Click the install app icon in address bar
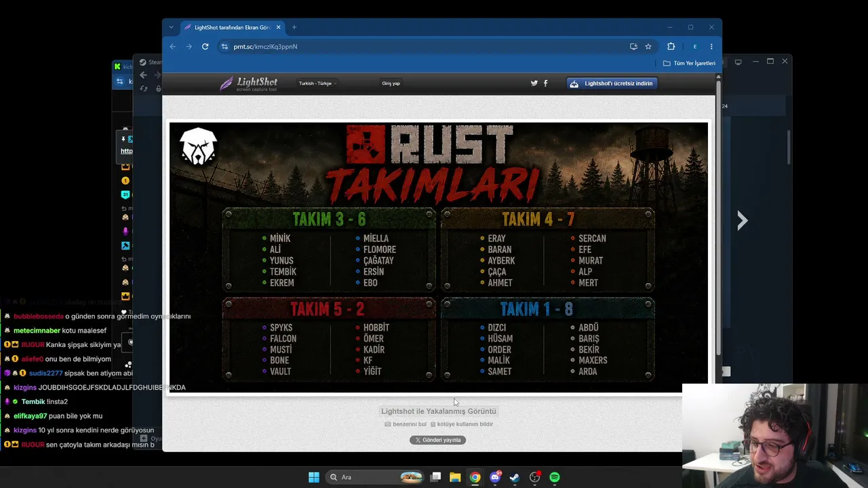Image resolution: width=868 pixels, height=488 pixels. click(633, 47)
